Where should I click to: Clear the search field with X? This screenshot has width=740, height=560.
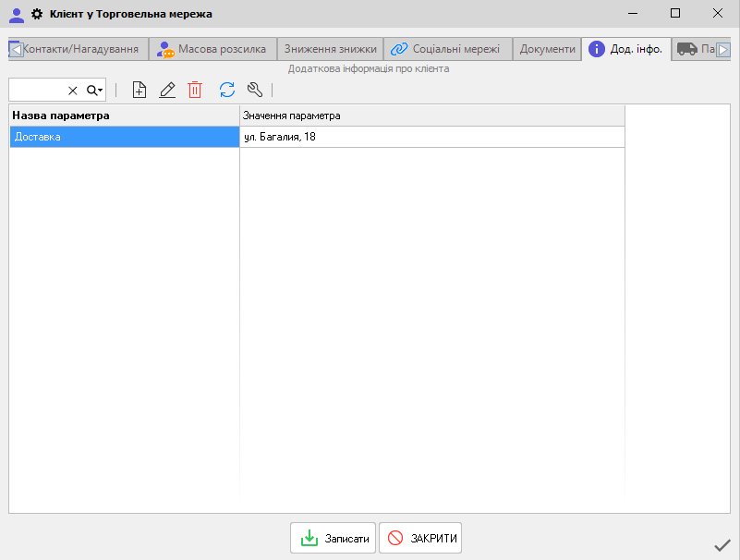pyautogui.click(x=73, y=90)
